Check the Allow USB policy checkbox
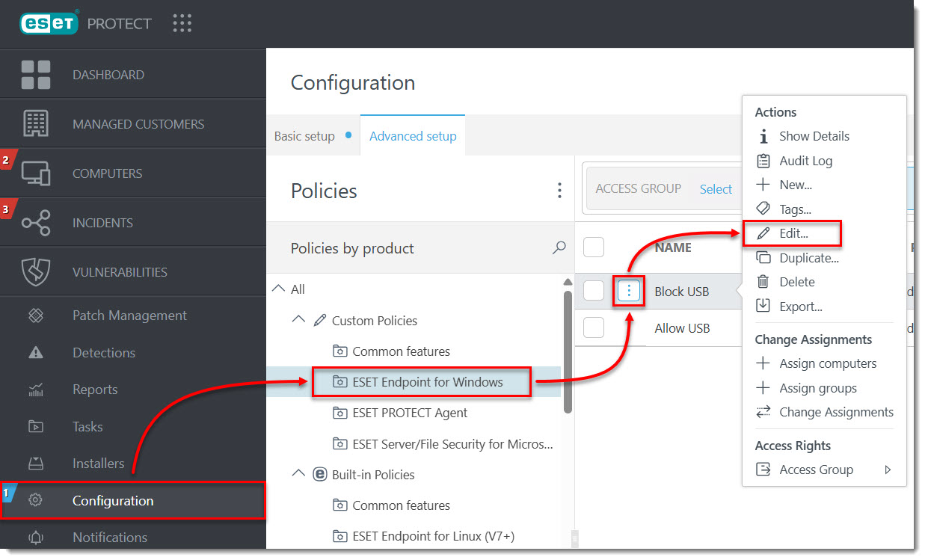 tap(594, 327)
